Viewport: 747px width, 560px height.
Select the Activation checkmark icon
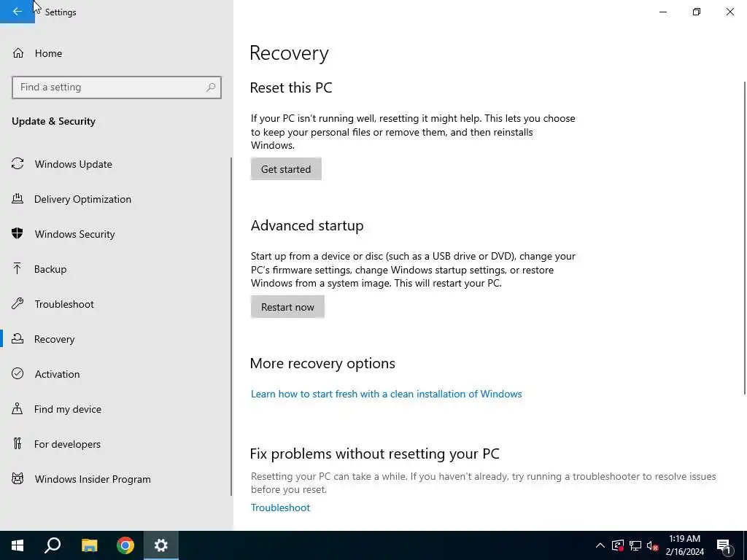click(x=18, y=374)
